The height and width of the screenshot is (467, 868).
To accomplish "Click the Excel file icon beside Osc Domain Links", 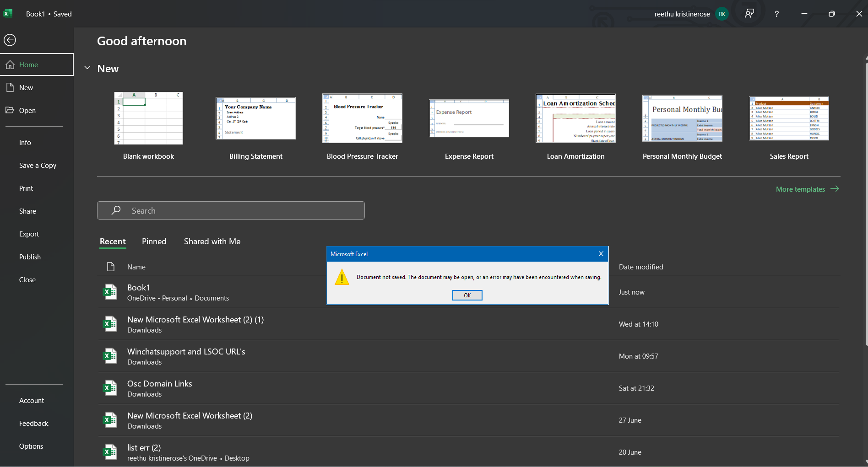I will pos(110,388).
